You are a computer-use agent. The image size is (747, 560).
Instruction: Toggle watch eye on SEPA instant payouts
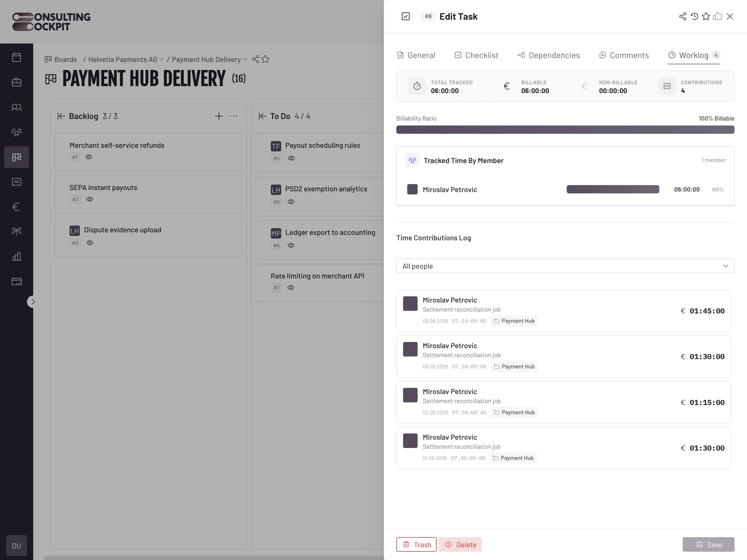click(90, 199)
